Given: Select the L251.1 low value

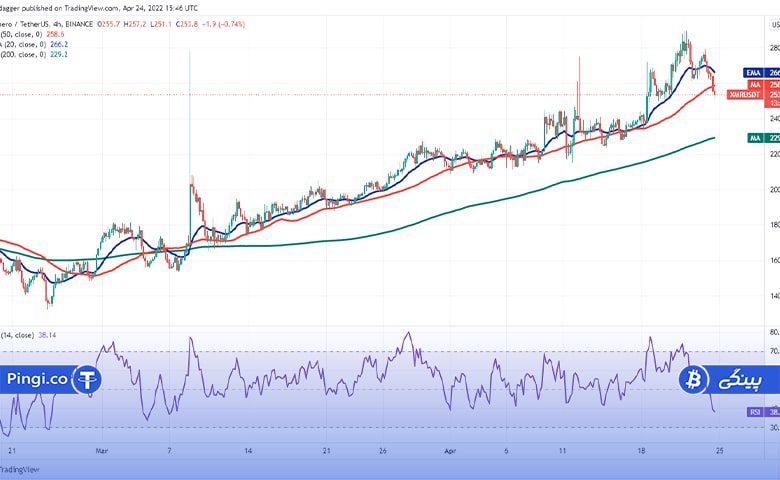Looking at the screenshot, I should point(161,24).
